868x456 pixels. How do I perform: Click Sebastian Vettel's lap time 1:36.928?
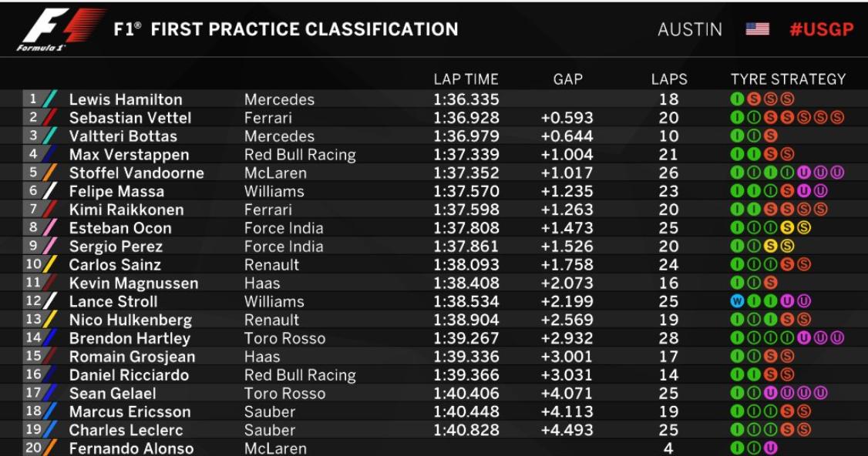point(466,118)
